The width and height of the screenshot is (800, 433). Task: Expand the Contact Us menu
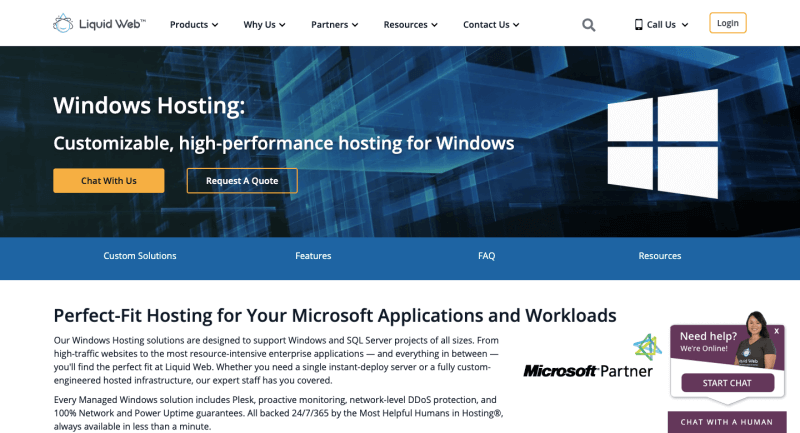[x=491, y=24]
